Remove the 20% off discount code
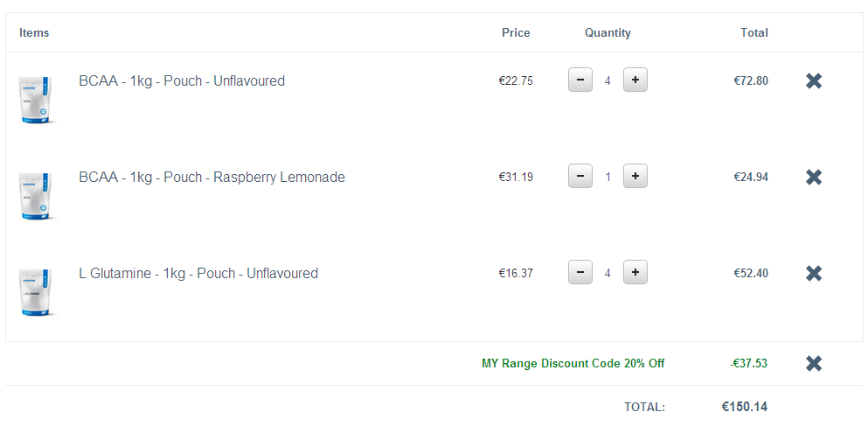 [x=814, y=363]
